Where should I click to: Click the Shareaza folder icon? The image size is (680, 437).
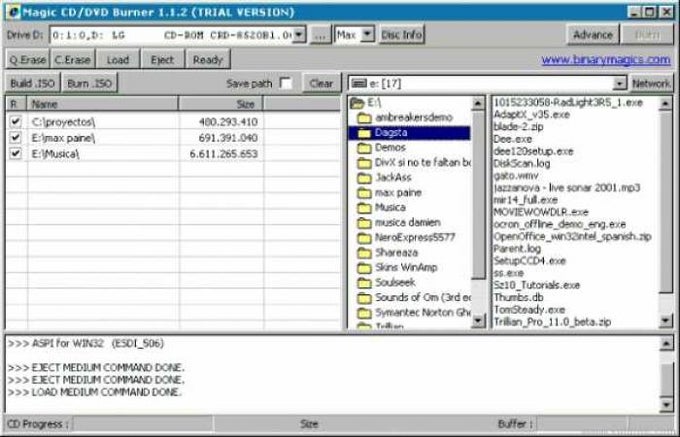[x=364, y=253]
